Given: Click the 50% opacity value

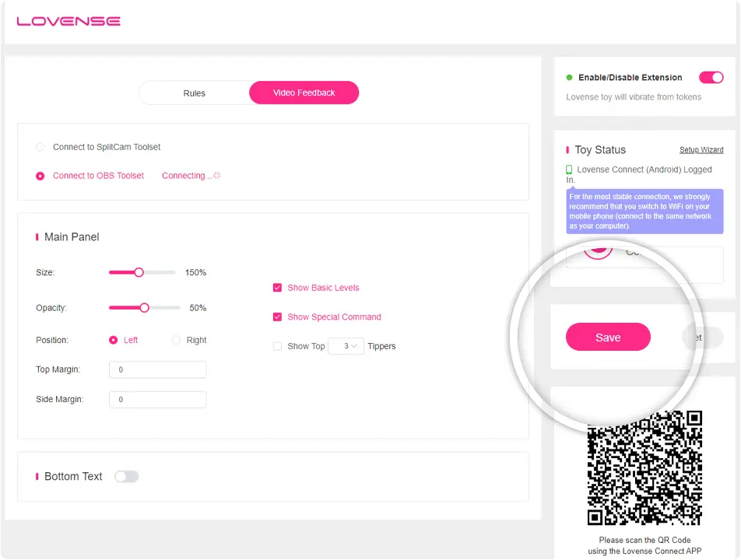Looking at the screenshot, I should point(198,308).
